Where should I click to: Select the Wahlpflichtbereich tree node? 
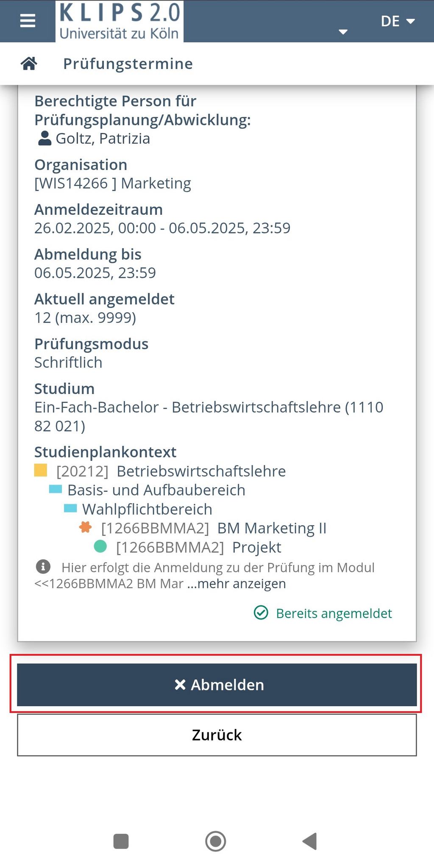(x=147, y=509)
